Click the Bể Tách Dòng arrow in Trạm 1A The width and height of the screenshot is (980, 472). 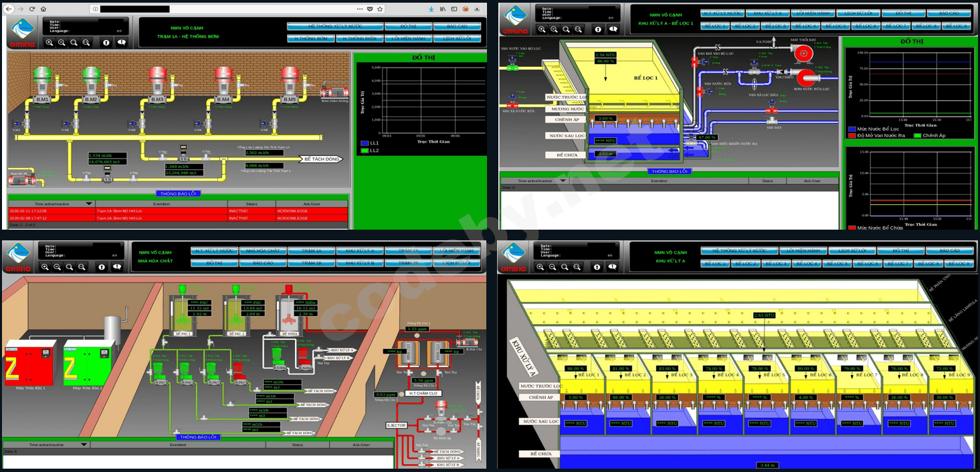click(322, 159)
